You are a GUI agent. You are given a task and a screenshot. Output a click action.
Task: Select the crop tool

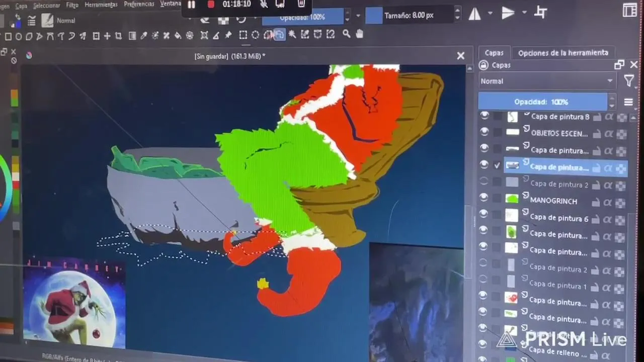(119, 36)
